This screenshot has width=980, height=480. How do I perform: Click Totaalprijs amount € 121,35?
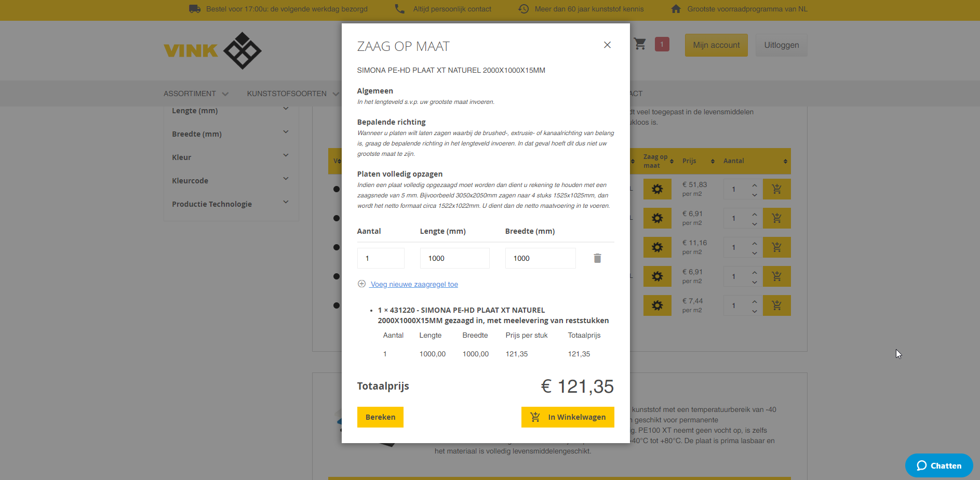(577, 386)
